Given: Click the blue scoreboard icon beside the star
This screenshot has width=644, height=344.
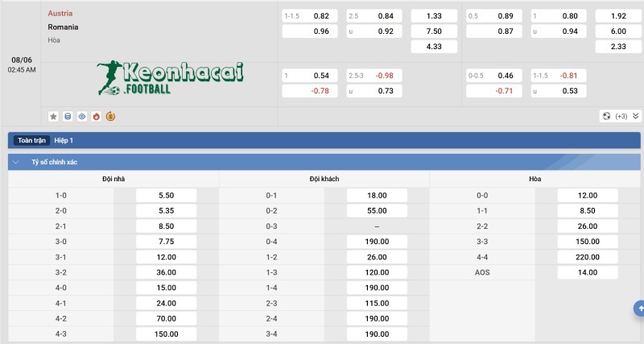Looking at the screenshot, I should (68, 116).
